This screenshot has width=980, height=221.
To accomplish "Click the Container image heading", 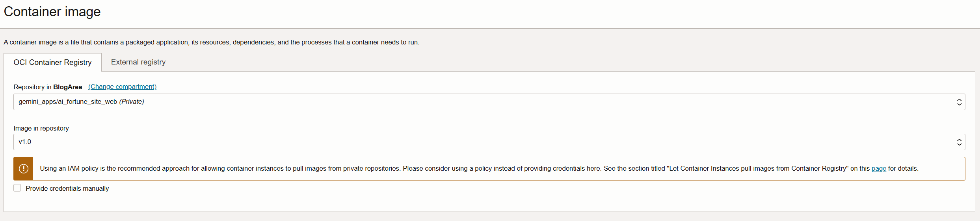I will (52, 12).
